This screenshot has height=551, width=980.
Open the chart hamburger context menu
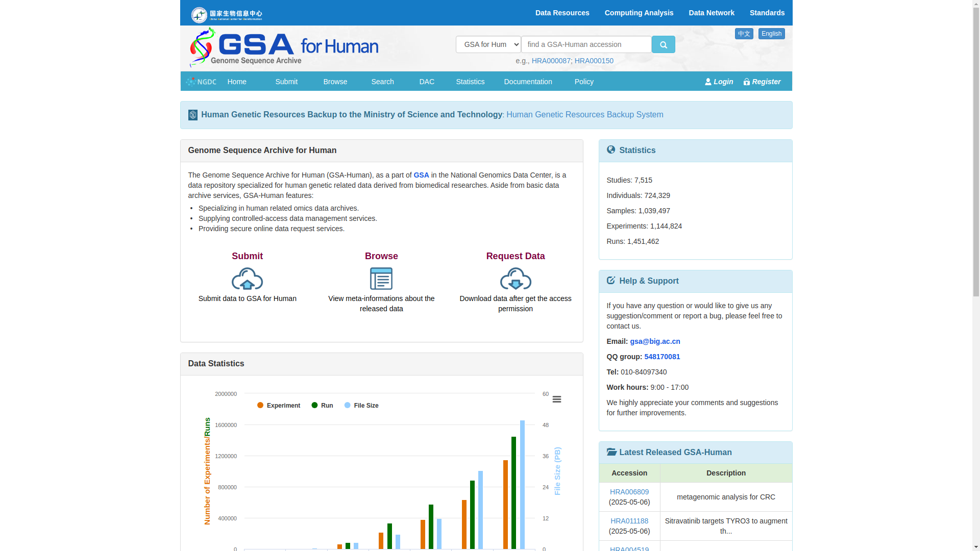tap(557, 399)
